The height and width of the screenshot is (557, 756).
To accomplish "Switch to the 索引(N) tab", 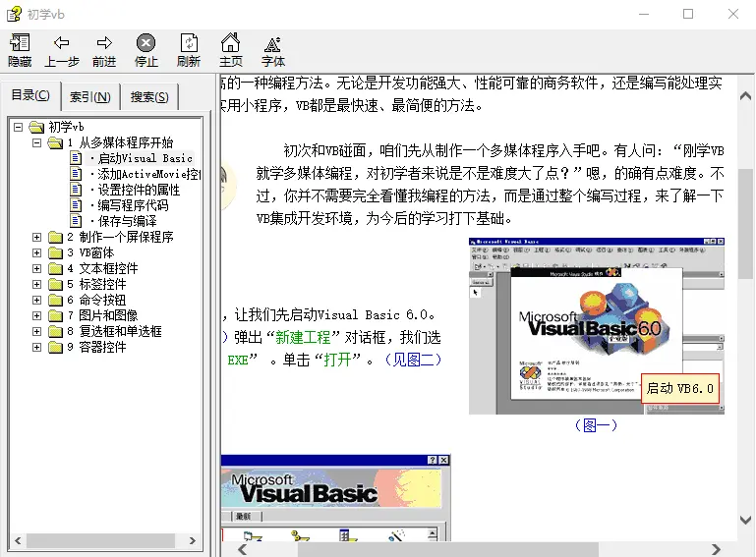I will tap(90, 96).
